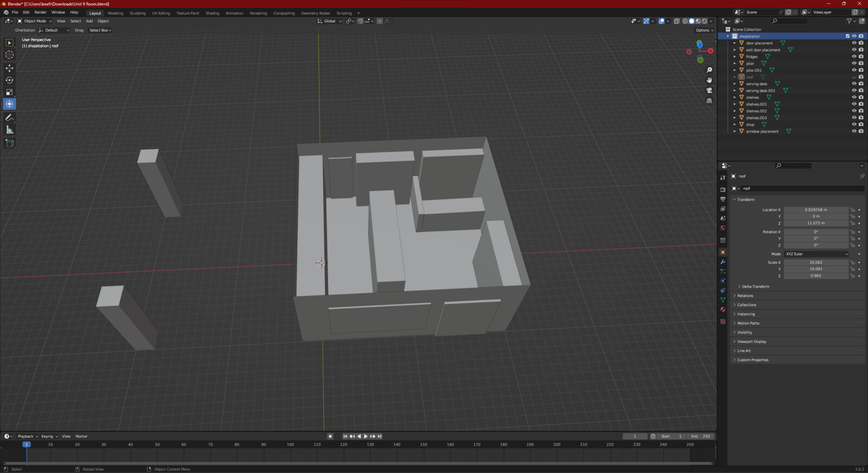Image resolution: width=868 pixels, height=473 pixels.
Task: Select the Move tool in the toolbar
Action: (9, 68)
